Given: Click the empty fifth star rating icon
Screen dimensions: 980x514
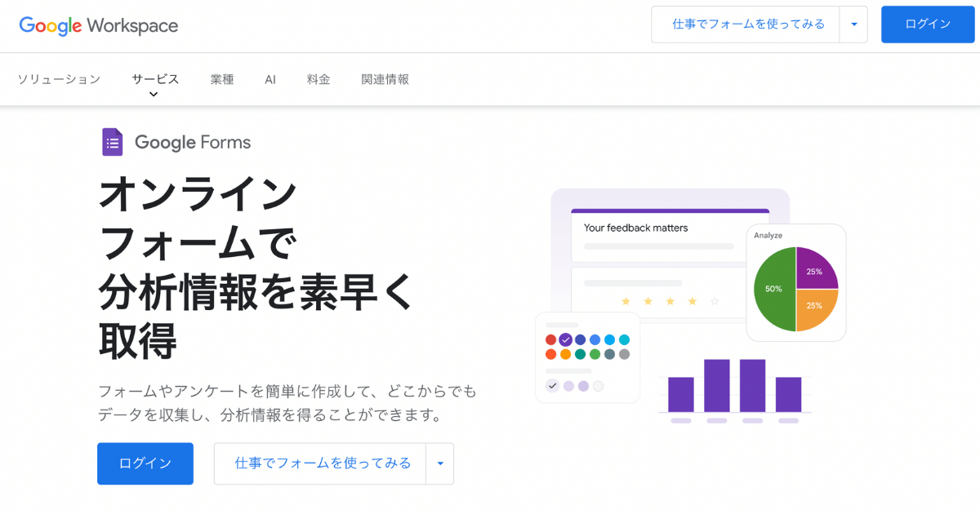Looking at the screenshot, I should (x=715, y=301).
